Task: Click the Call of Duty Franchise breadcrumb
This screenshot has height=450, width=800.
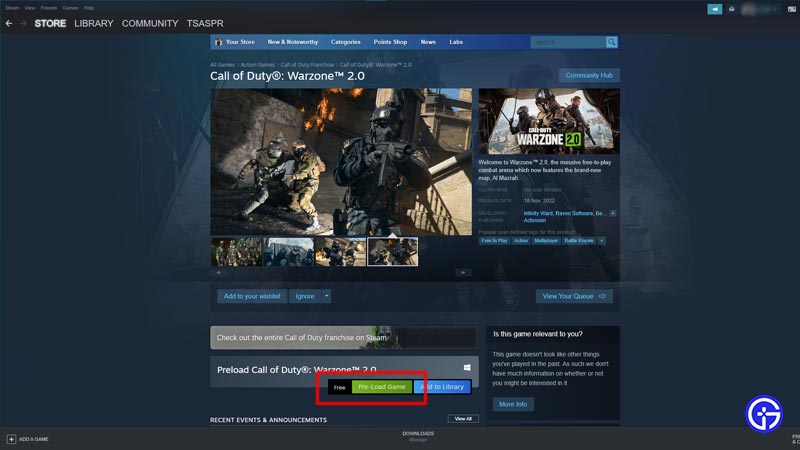Action: tap(307, 65)
